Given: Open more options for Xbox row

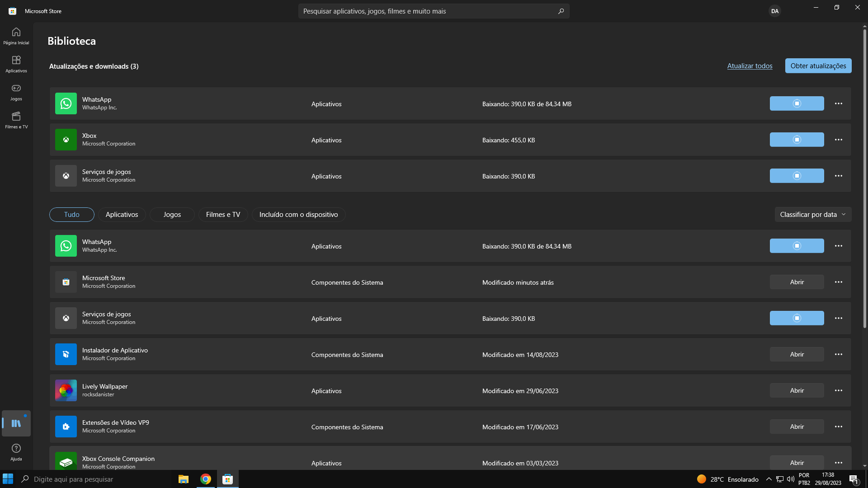Looking at the screenshot, I should click(839, 140).
